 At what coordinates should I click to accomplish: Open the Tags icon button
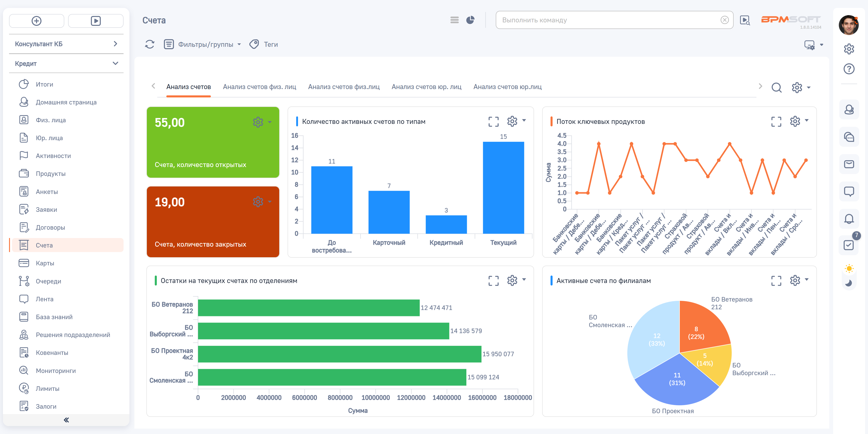point(254,45)
